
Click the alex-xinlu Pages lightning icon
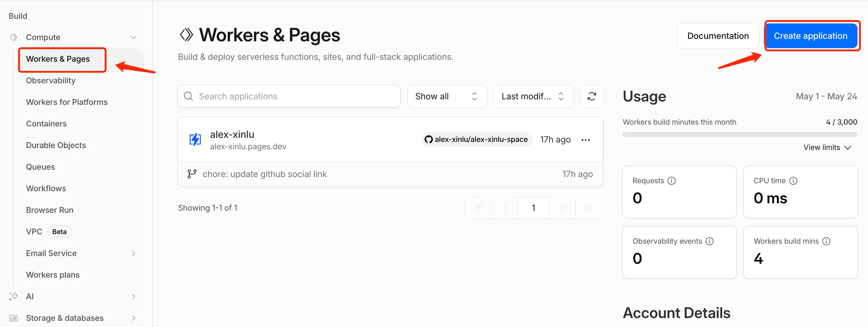coord(195,140)
